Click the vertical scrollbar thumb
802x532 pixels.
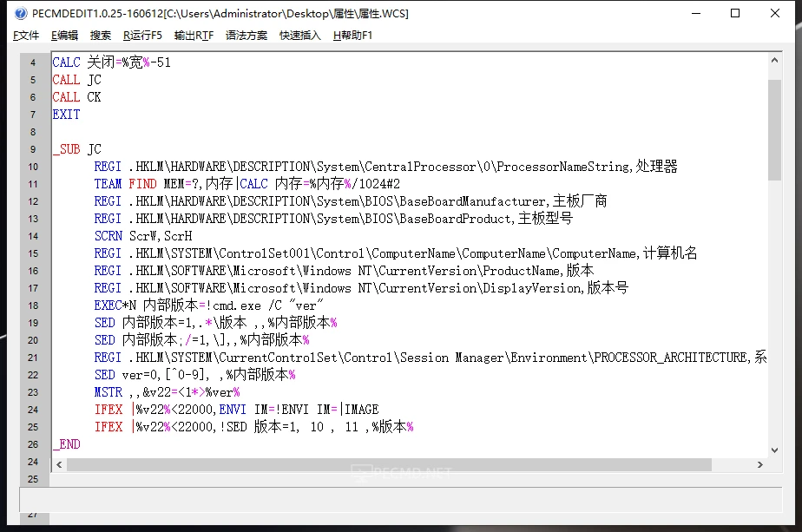[x=774, y=129]
